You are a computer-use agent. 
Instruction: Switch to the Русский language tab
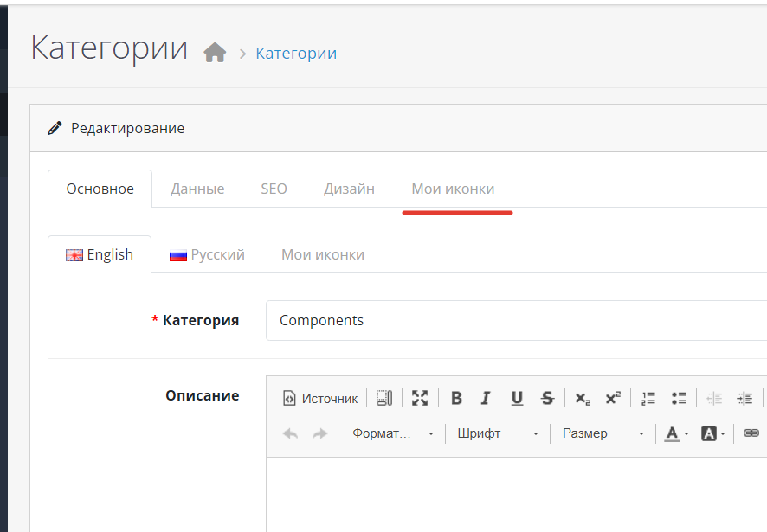coord(207,254)
